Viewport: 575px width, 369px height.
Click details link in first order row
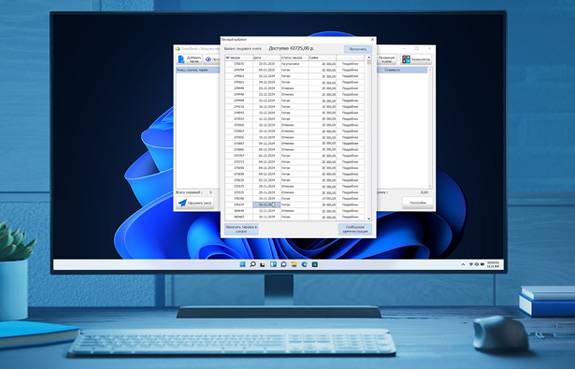pyautogui.click(x=350, y=64)
